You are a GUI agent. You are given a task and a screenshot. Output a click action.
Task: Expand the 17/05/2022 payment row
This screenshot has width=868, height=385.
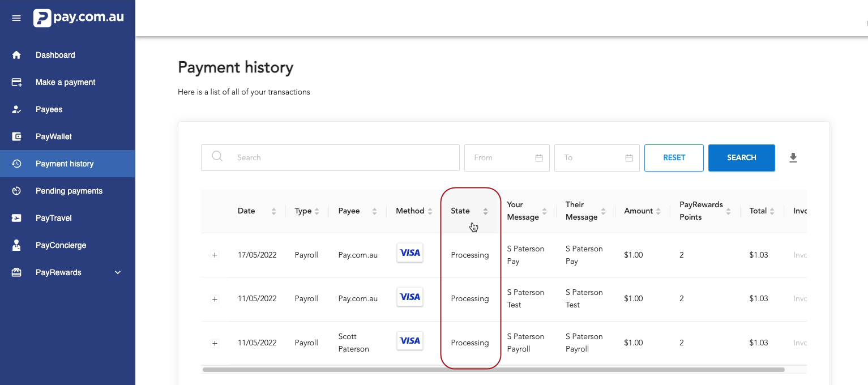[x=215, y=255]
